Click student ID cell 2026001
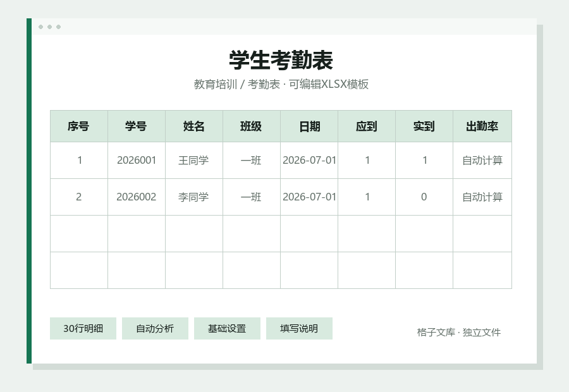Viewport: 569px width, 392px height. pos(137,161)
